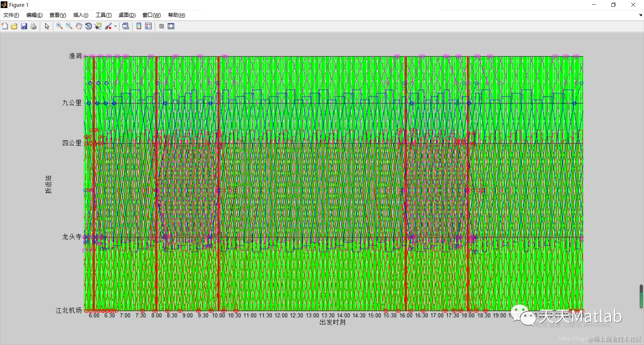644x345 pixels.
Task: Open the 文件(F) menu
Action: click(11, 15)
